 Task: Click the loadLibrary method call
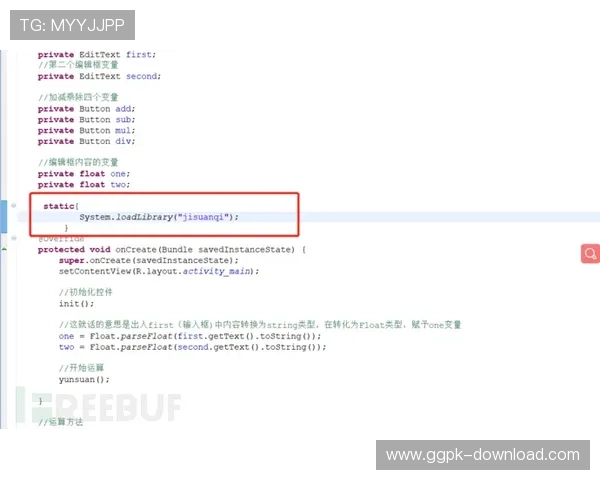(145, 217)
